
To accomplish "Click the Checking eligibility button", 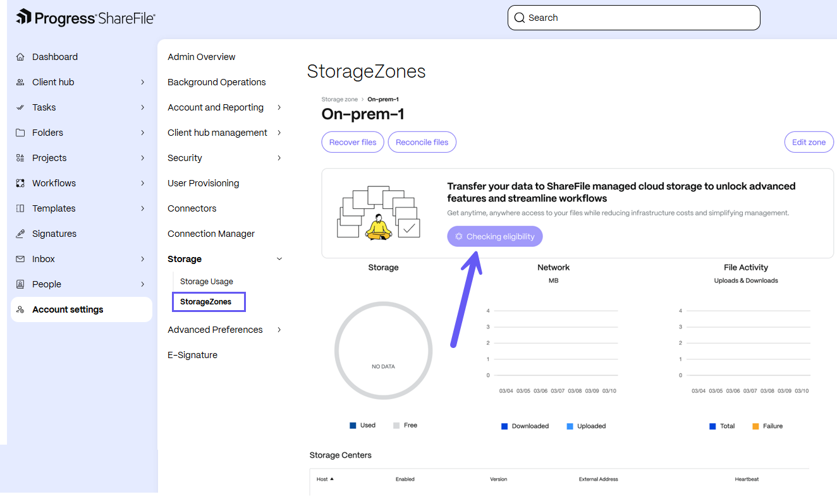I will click(494, 236).
